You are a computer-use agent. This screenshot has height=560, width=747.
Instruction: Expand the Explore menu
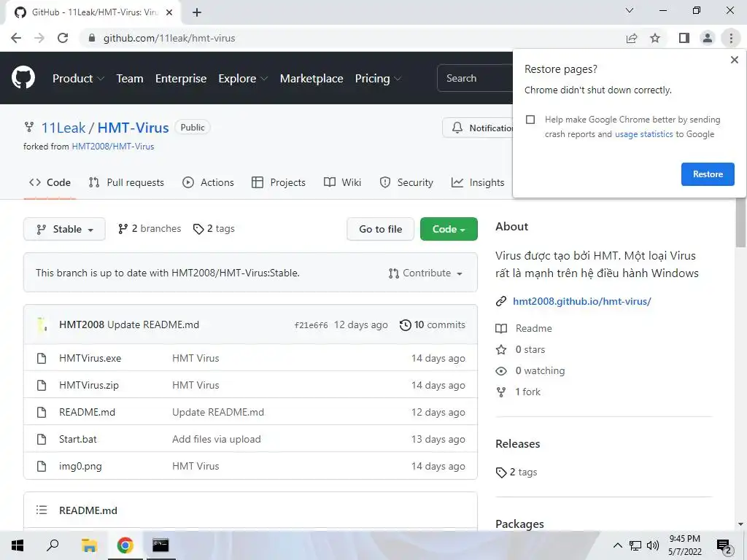point(243,79)
